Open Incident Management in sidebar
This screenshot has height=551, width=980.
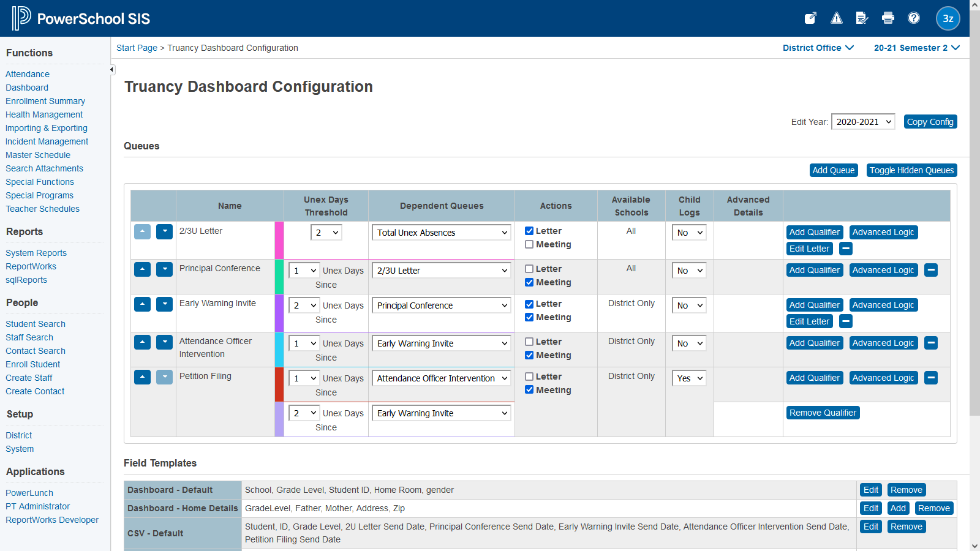pyautogui.click(x=47, y=141)
